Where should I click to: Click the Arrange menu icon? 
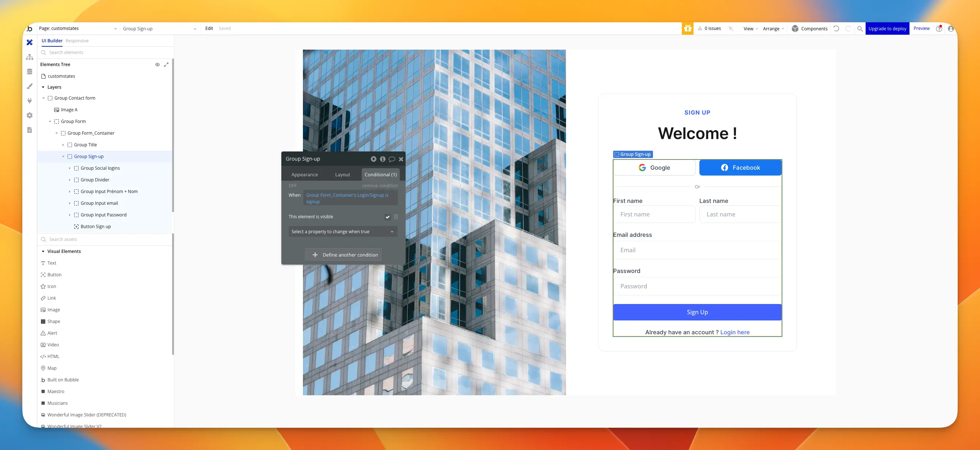point(773,28)
